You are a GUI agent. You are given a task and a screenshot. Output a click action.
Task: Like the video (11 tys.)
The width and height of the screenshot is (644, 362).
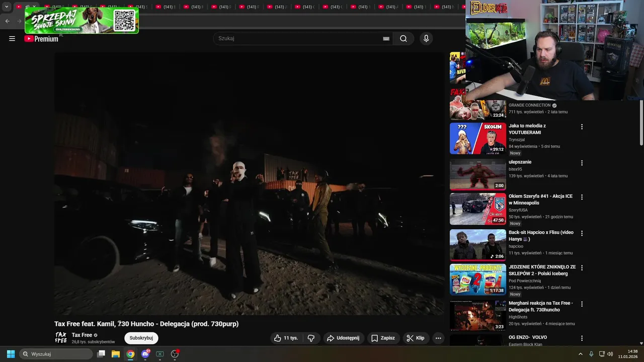pyautogui.click(x=286, y=338)
